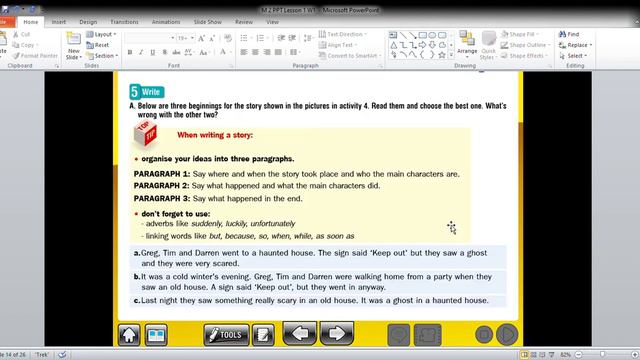Select the Oval shape

[x=432, y=35]
